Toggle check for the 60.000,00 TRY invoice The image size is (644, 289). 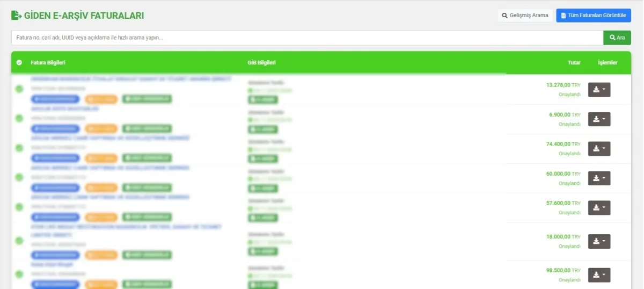[x=19, y=177]
